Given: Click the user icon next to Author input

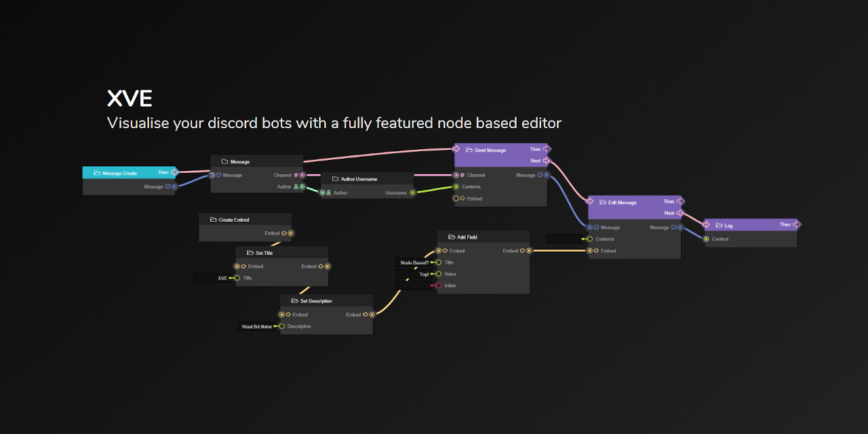Looking at the screenshot, I should tap(328, 193).
